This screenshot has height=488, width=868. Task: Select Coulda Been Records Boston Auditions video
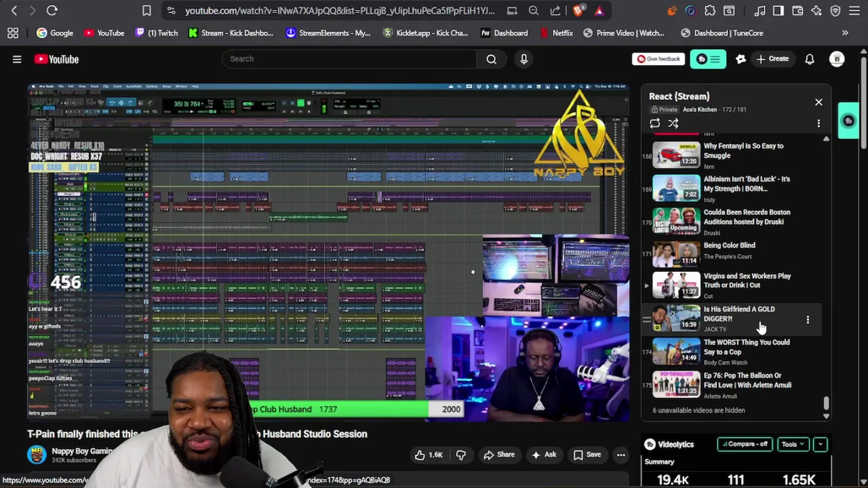click(732, 221)
